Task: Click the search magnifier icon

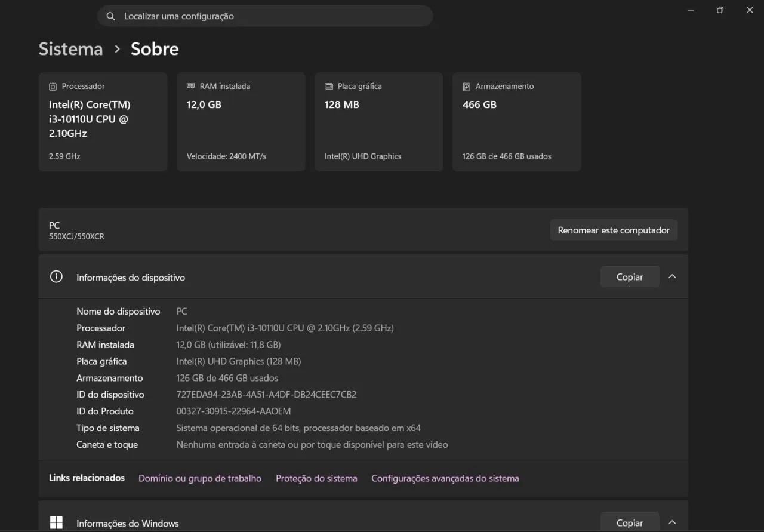Action: tap(110, 16)
